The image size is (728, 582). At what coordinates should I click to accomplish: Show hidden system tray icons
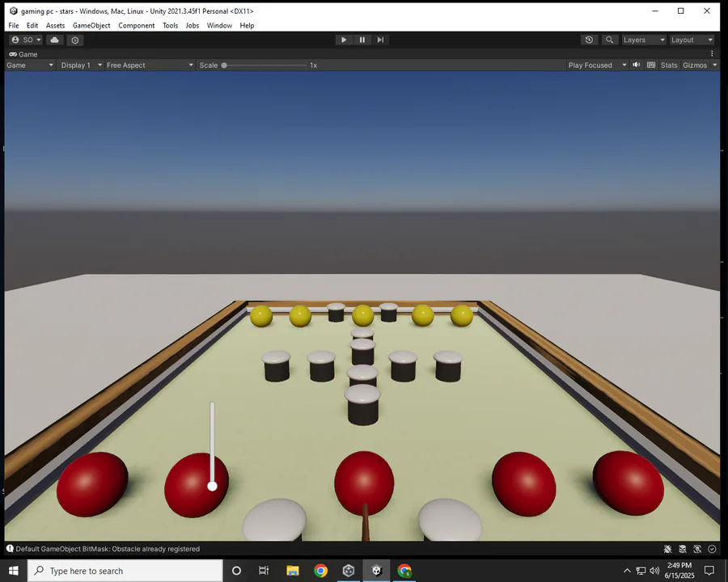tap(627, 571)
